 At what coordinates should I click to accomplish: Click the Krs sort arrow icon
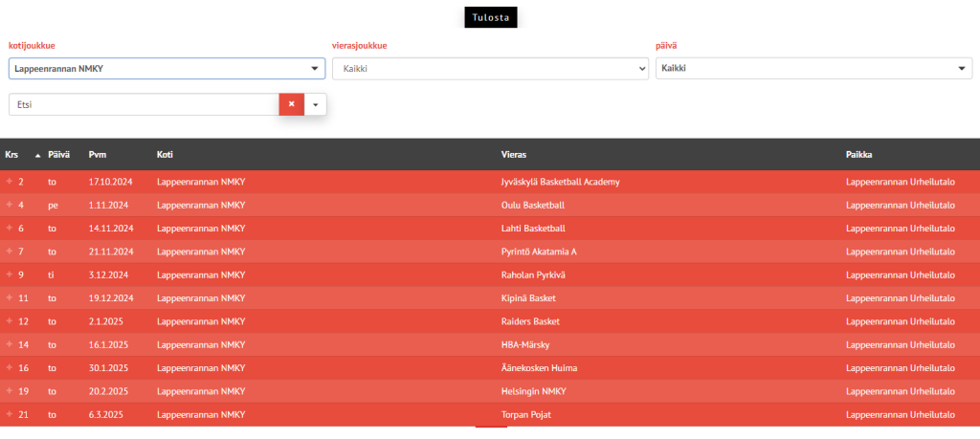pos(37,156)
